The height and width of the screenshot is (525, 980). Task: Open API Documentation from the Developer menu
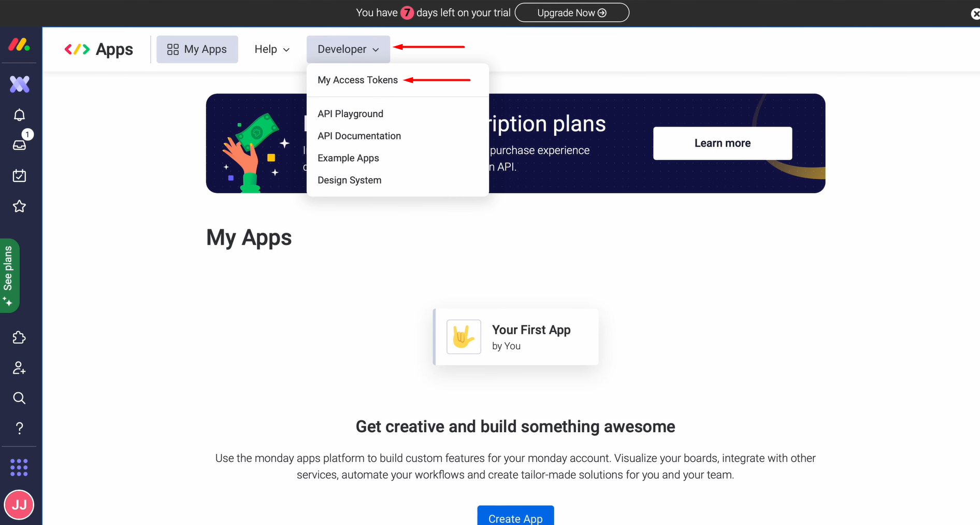(x=359, y=135)
